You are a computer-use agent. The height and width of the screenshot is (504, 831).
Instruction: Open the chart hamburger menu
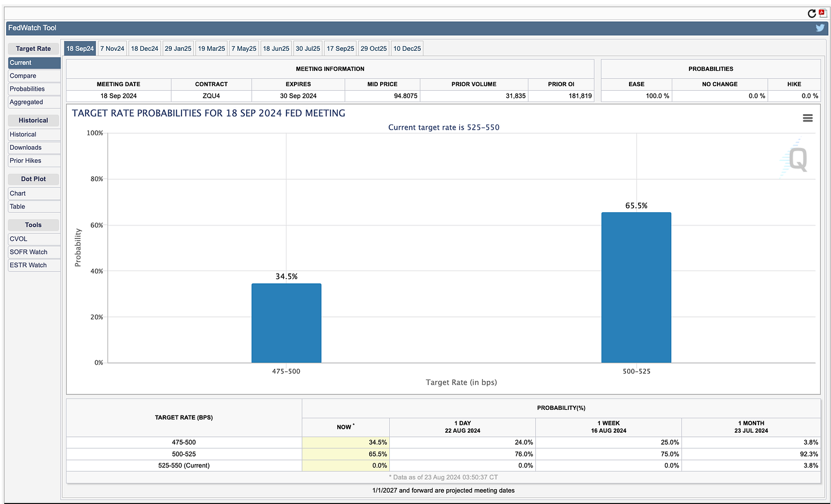click(x=808, y=118)
